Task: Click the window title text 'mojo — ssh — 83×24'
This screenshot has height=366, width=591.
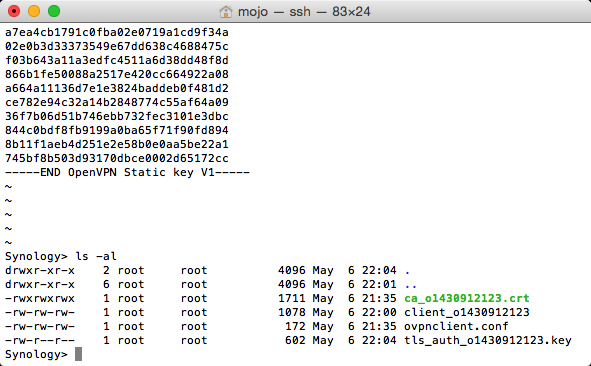Action: (304, 12)
